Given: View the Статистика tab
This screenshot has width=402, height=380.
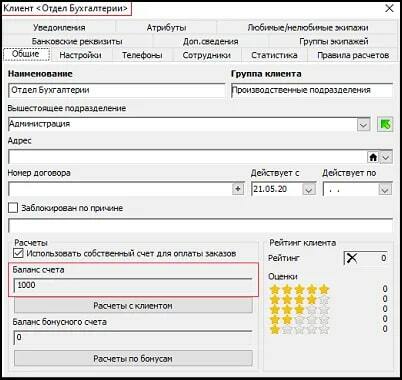Looking at the screenshot, I should tap(274, 55).
